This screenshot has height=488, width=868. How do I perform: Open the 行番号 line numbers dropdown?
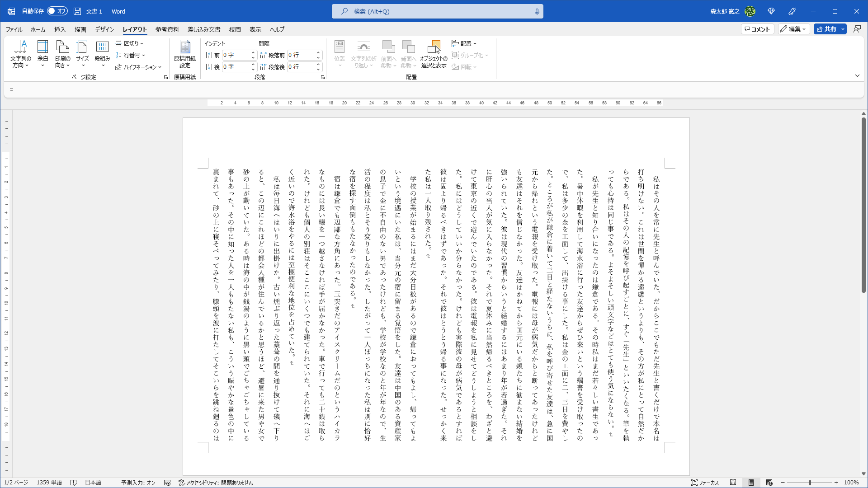(132, 55)
